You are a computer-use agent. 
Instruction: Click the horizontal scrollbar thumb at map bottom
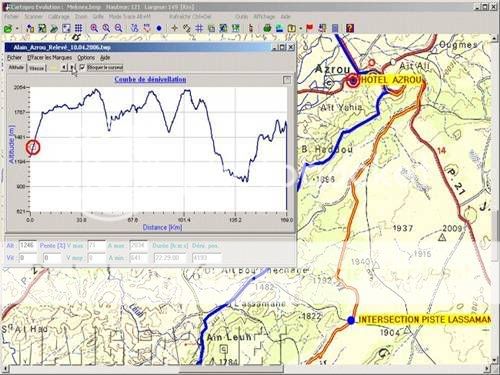(x=231, y=369)
